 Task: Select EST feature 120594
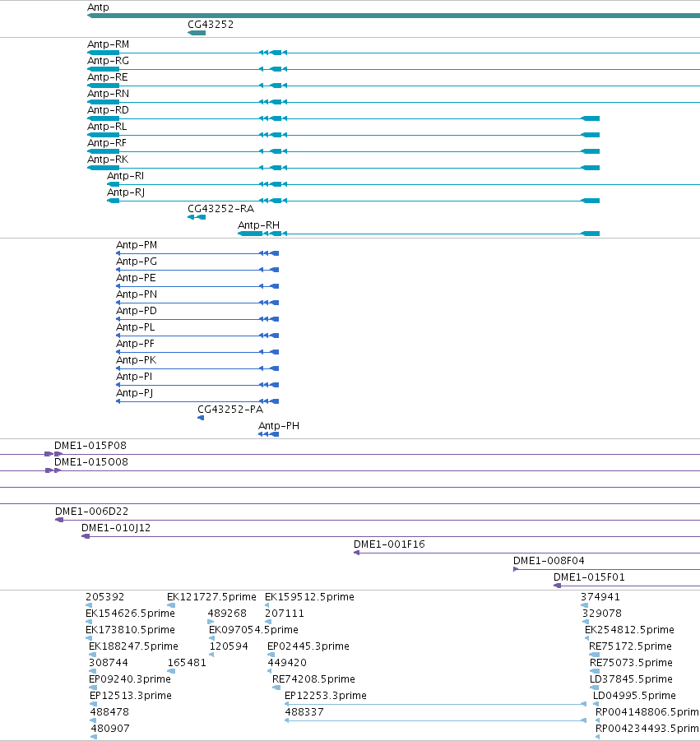click(229, 646)
